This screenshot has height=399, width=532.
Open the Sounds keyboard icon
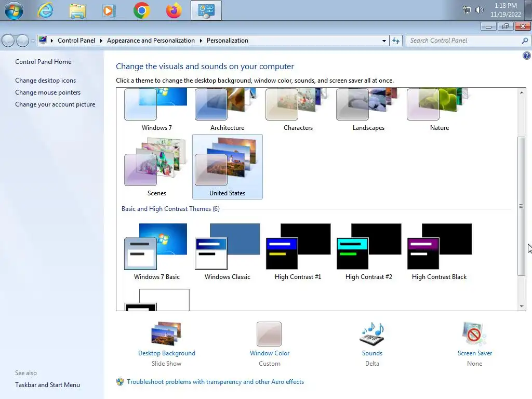(x=372, y=334)
